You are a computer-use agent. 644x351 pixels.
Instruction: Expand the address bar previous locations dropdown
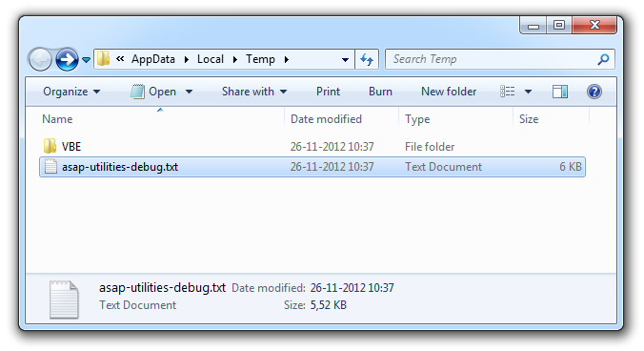[345, 60]
